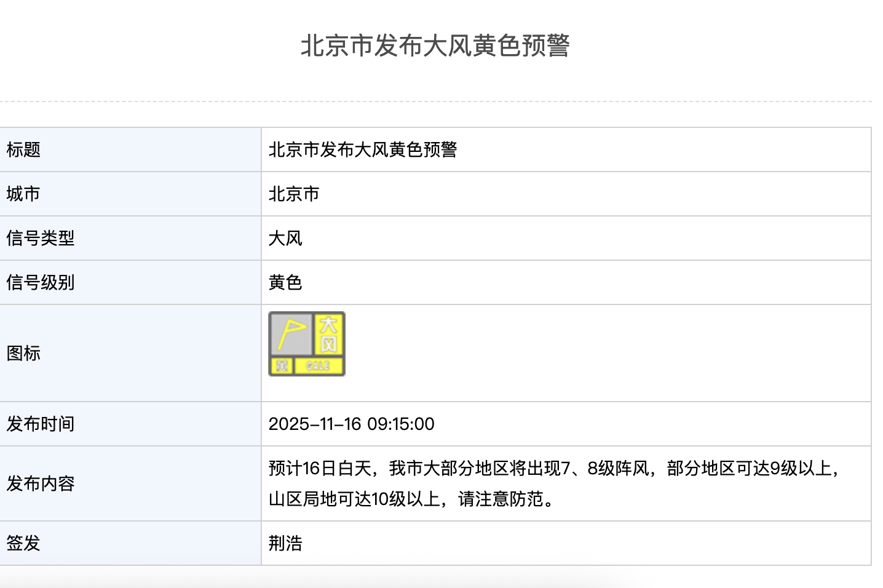Click the flag graphic inside the warning icon
The height and width of the screenshot is (588, 883).
point(291,333)
